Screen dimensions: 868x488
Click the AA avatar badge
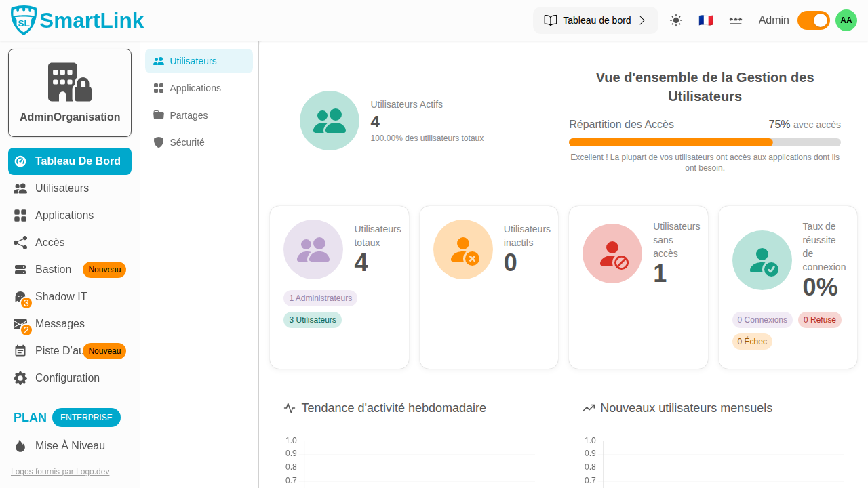click(x=846, y=20)
